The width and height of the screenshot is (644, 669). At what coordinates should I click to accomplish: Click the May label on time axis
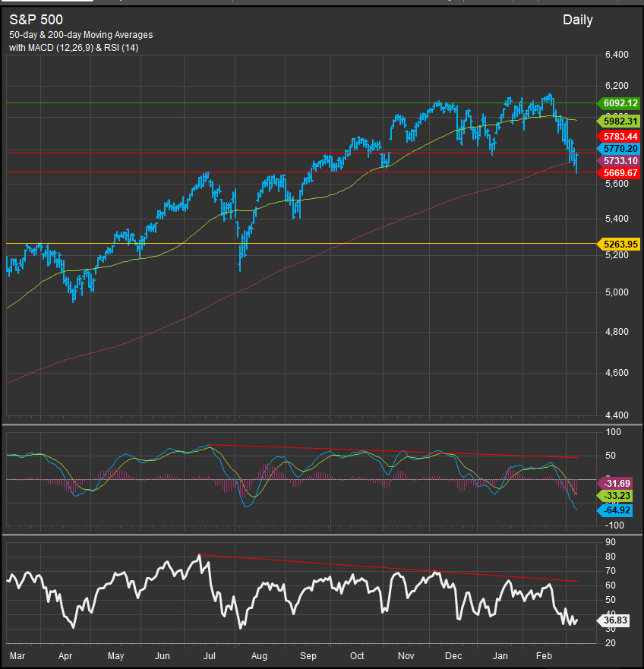pyautogui.click(x=115, y=656)
